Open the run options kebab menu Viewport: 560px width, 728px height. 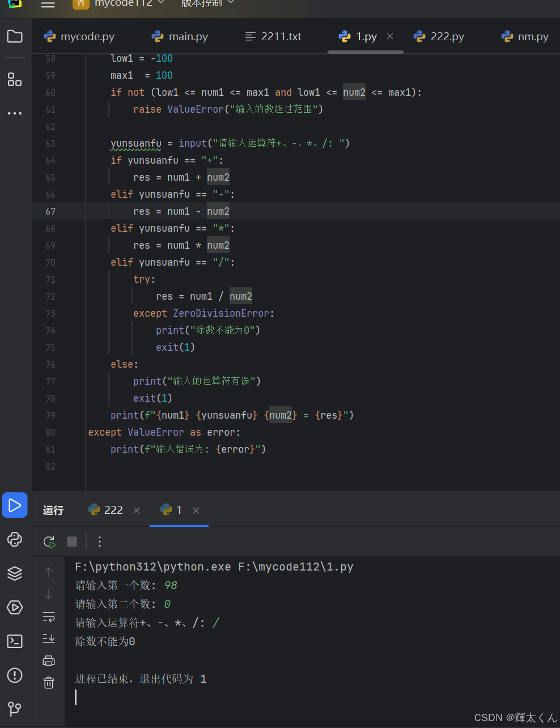click(x=100, y=542)
